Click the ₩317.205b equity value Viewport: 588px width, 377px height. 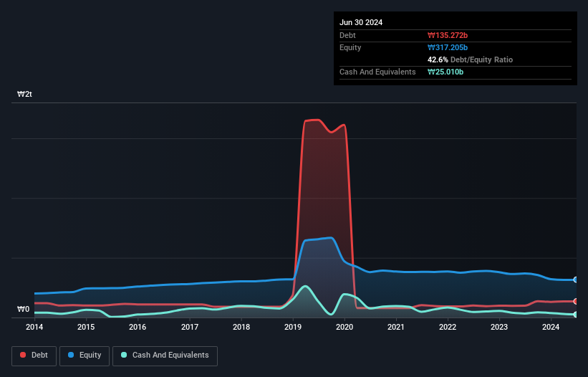pos(448,47)
